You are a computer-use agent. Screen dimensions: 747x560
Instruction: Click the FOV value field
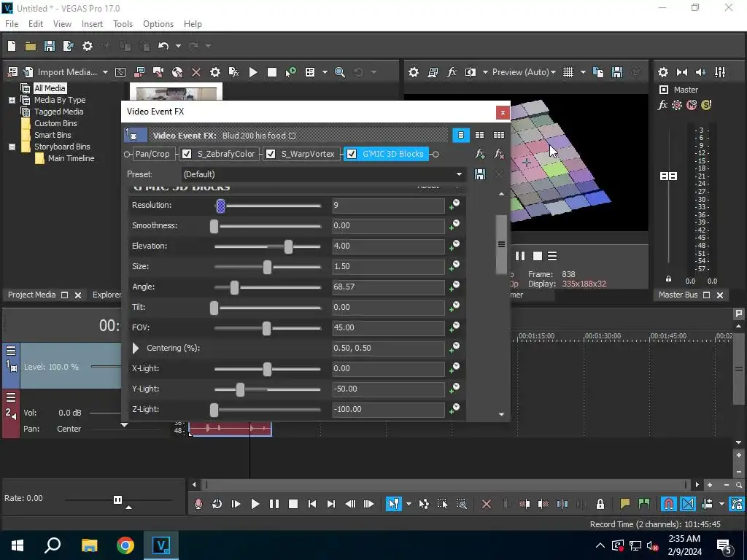click(x=388, y=327)
